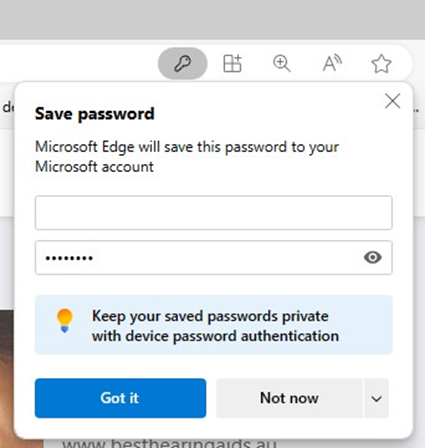Image resolution: width=425 pixels, height=448 pixels.
Task: Click the key password manager icon
Action: pyautogui.click(x=182, y=63)
